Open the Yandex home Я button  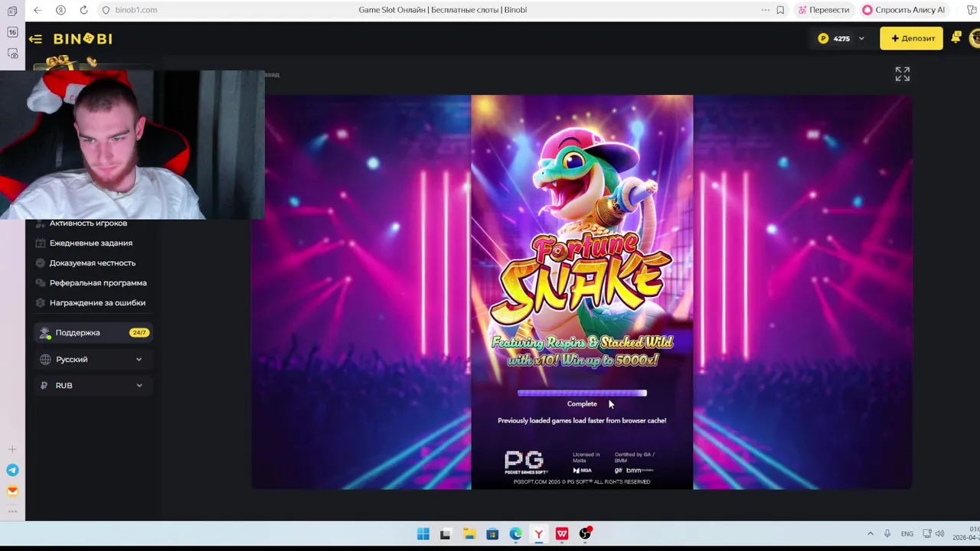pos(60,10)
